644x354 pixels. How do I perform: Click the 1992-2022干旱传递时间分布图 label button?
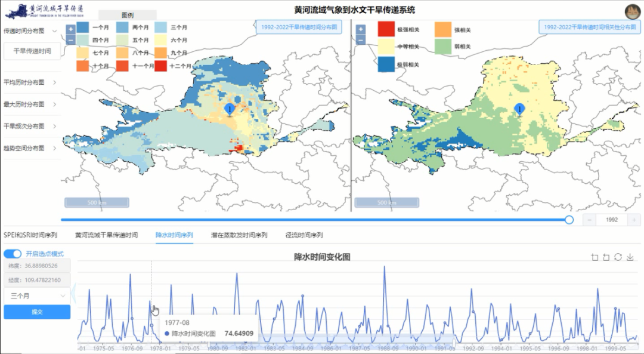(299, 27)
